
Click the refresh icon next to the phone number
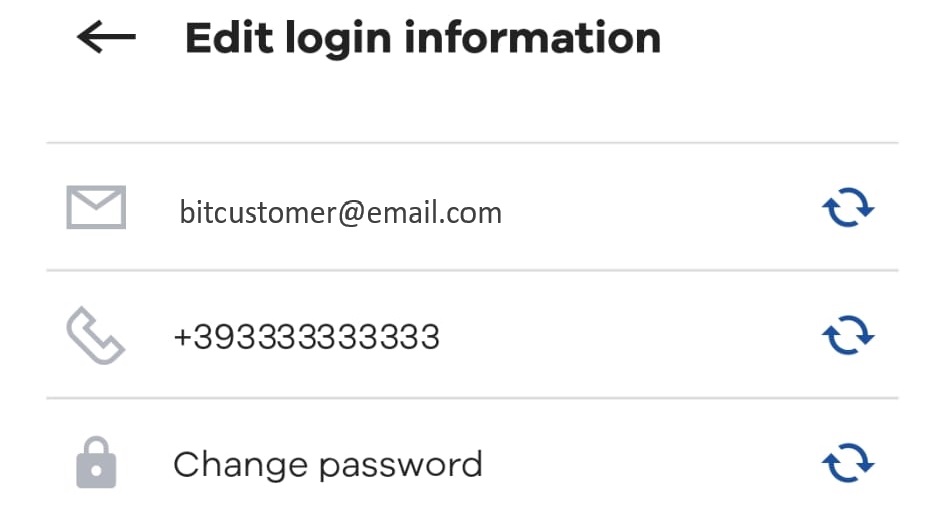[848, 335]
